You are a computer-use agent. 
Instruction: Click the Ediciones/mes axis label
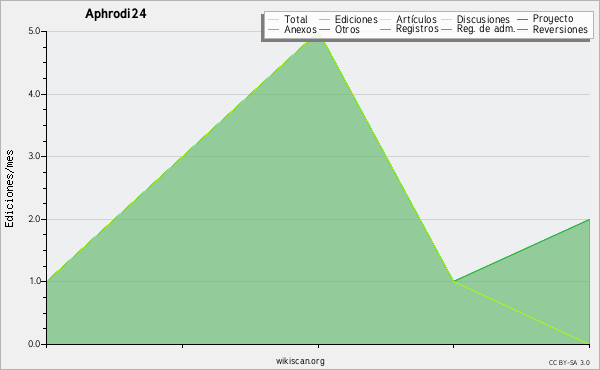click(9, 189)
